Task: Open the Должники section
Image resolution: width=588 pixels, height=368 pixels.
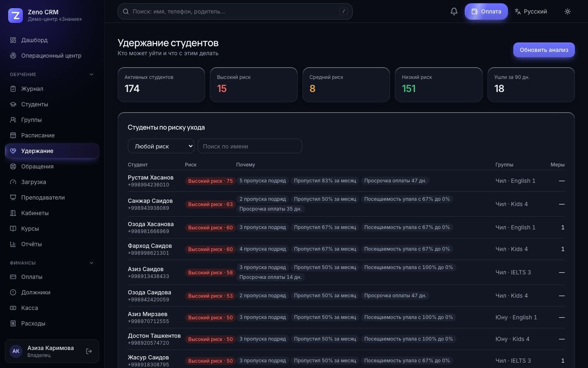Action: point(52,292)
